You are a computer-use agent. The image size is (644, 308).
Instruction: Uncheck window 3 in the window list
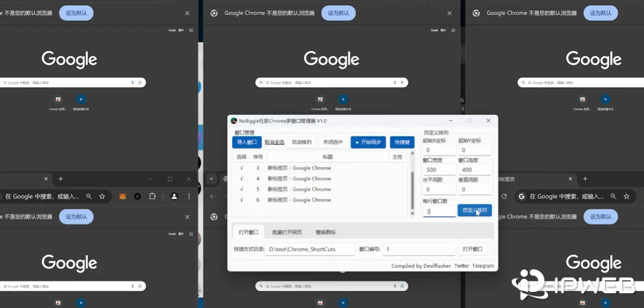[241, 168]
